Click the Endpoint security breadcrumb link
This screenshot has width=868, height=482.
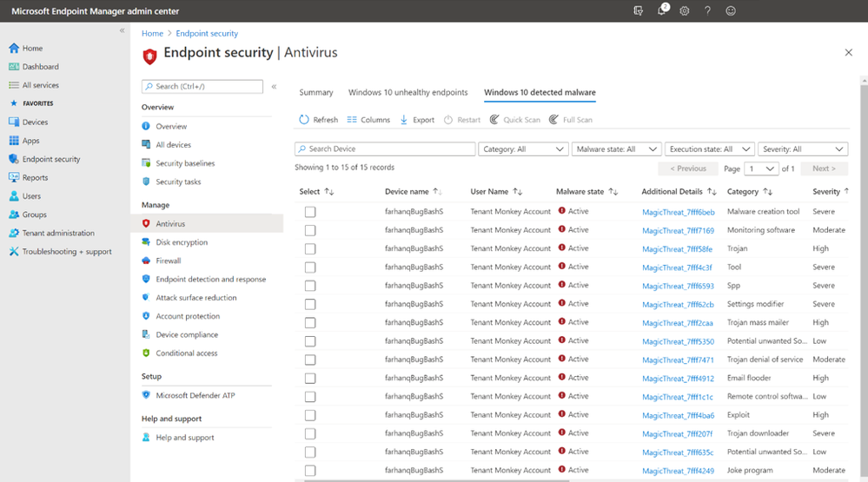pyautogui.click(x=207, y=33)
